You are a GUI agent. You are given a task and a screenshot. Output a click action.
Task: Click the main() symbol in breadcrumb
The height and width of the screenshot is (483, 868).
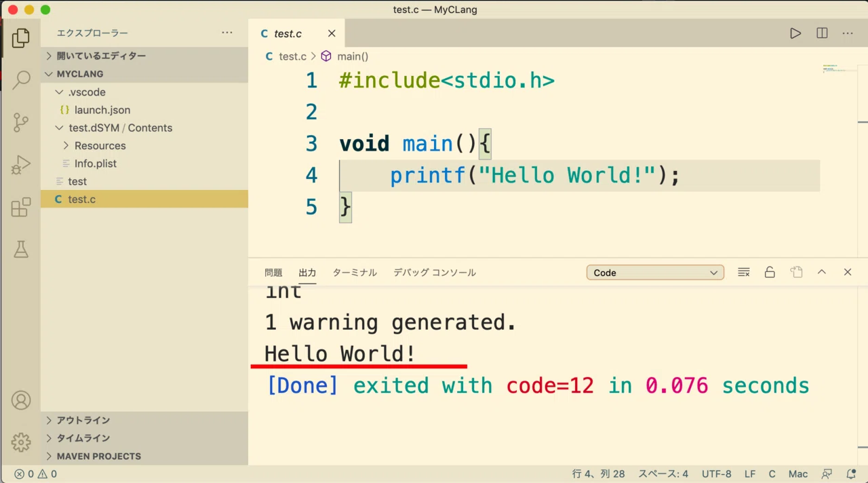point(344,56)
